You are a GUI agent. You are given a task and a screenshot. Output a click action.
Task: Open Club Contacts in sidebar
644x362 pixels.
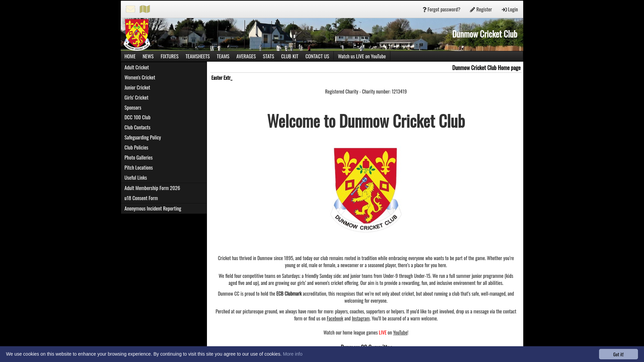point(164,127)
